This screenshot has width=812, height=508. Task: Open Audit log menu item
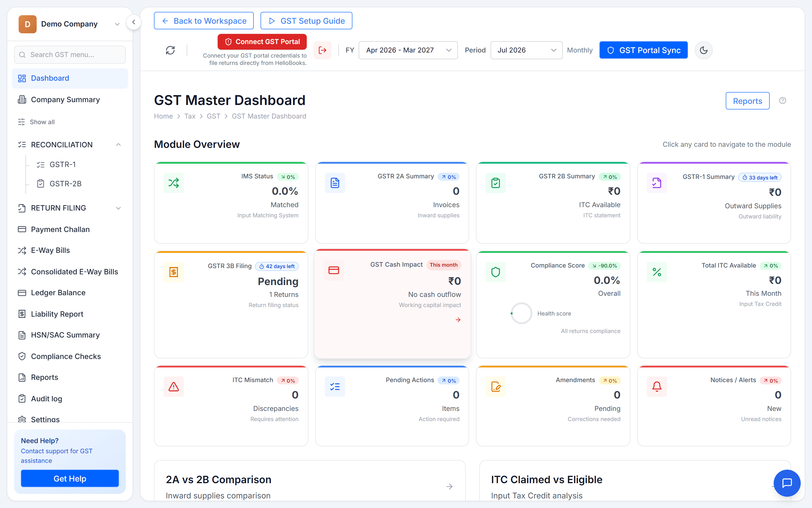[70, 398]
